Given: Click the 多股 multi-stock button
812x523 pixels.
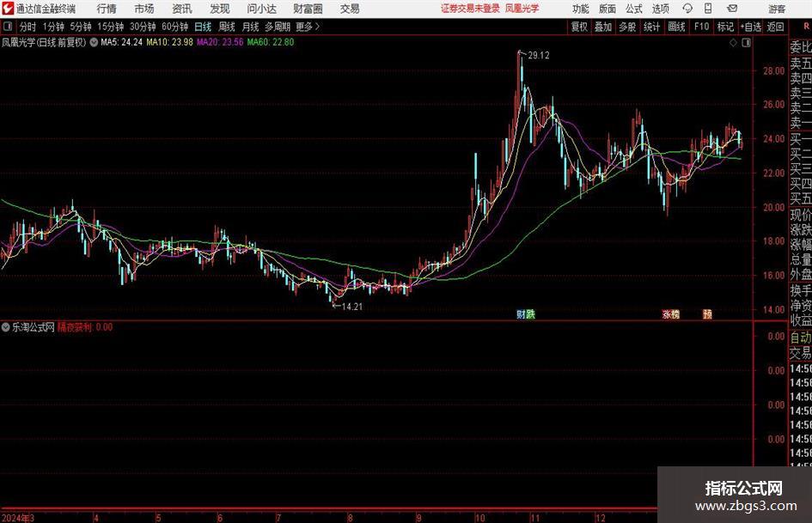Looking at the screenshot, I should tap(627, 27).
